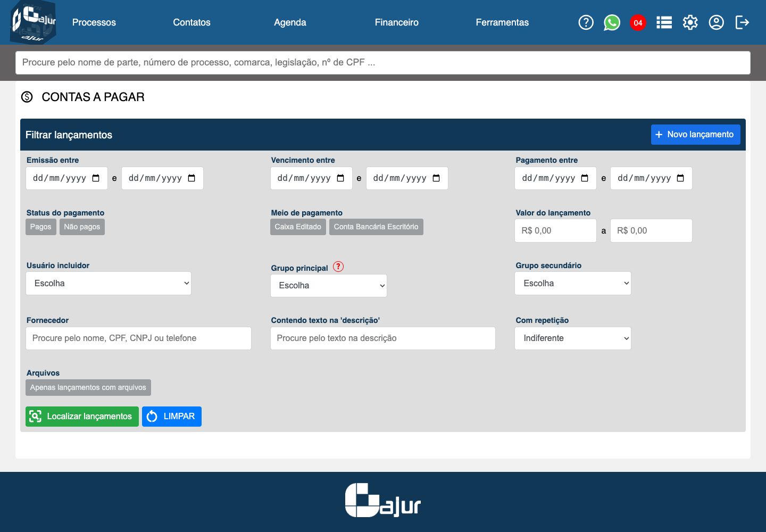Open the help question mark icon
This screenshot has height=532, width=766.
[x=586, y=22]
